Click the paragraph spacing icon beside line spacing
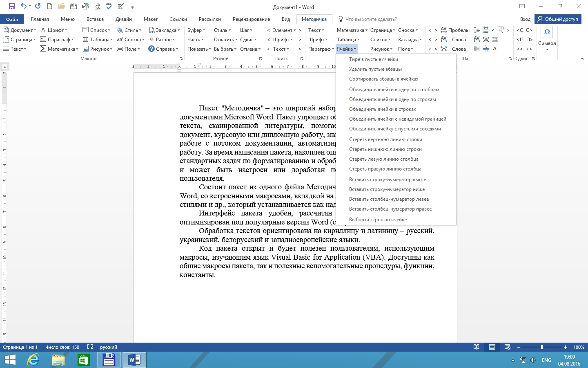This screenshot has width=588, height=368. [486, 30]
